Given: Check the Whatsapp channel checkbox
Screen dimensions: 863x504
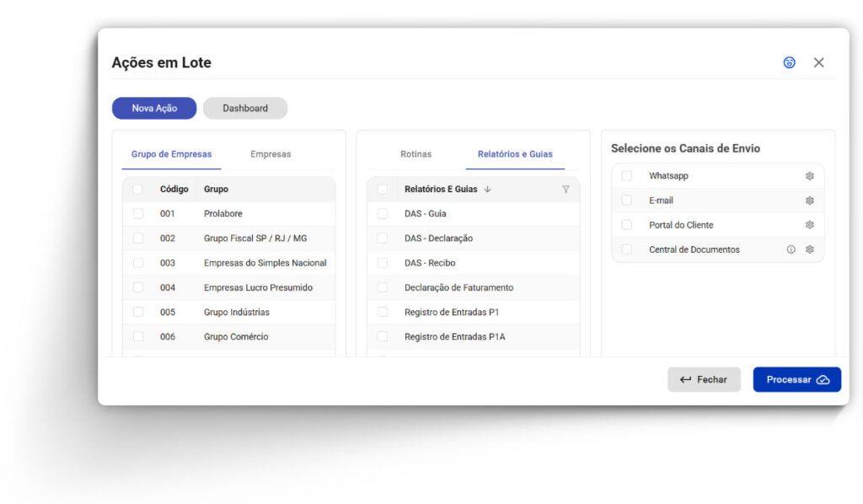Looking at the screenshot, I should pos(626,176).
